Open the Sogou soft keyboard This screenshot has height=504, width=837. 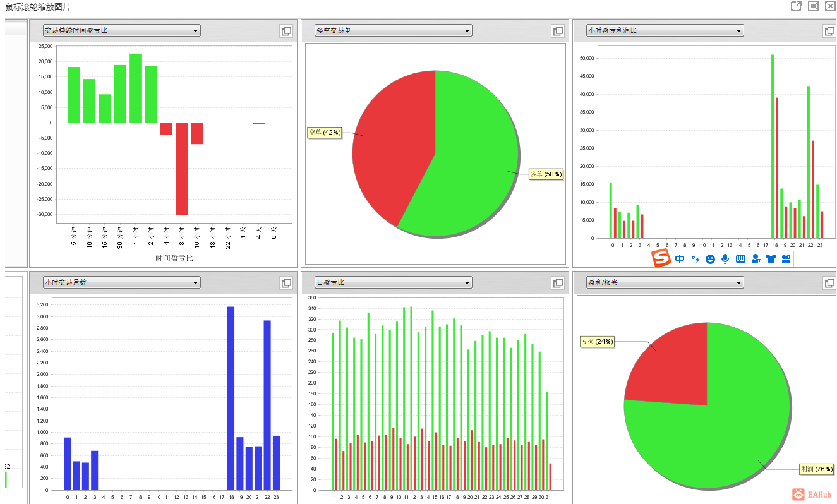[740, 259]
